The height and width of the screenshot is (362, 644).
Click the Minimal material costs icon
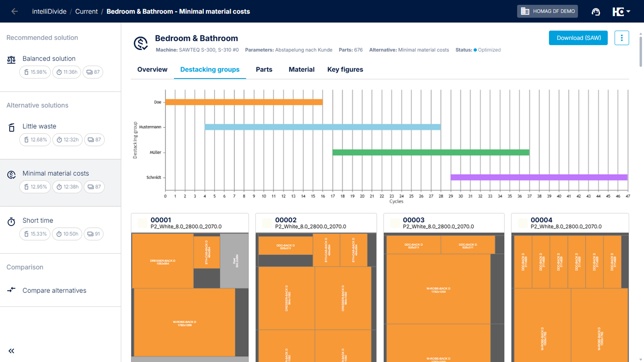tap(11, 175)
